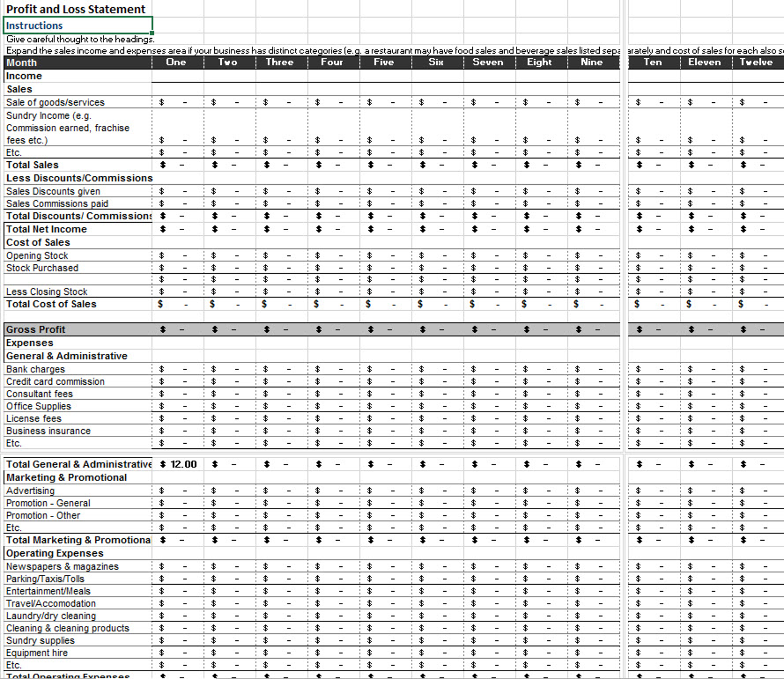Click the Total Sales row label
This screenshot has height=679, width=784.
point(32,165)
